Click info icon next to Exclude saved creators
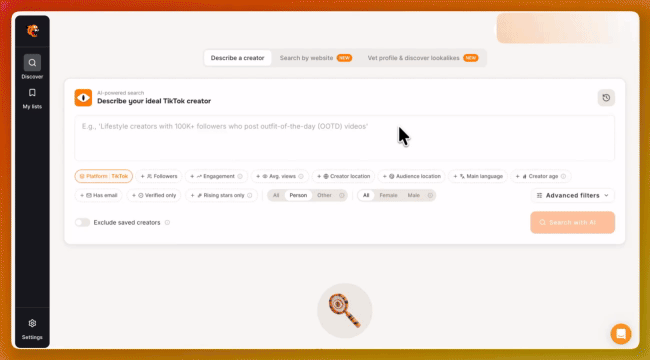Viewport: 650px width, 360px height. [x=167, y=222]
